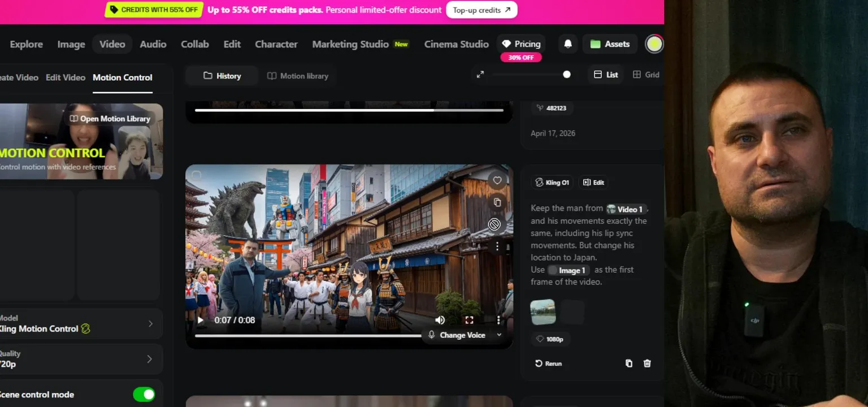Open the Motion library tab
This screenshot has width=868, height=407.
[298, 76]
